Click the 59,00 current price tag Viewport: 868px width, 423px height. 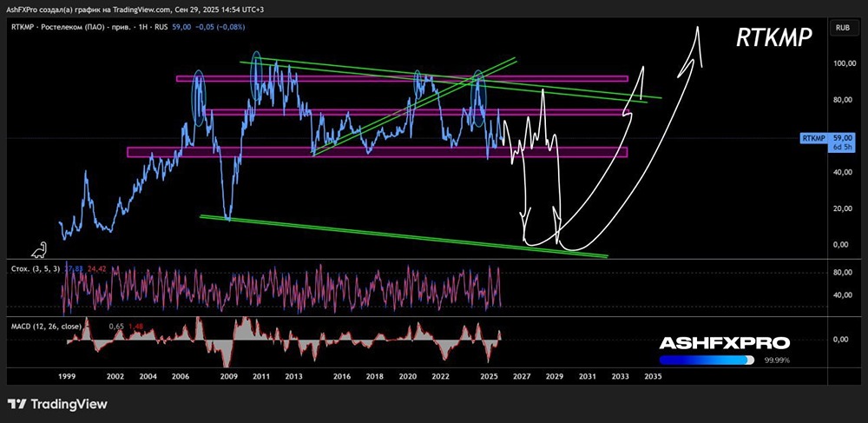(x=842, y=138)
